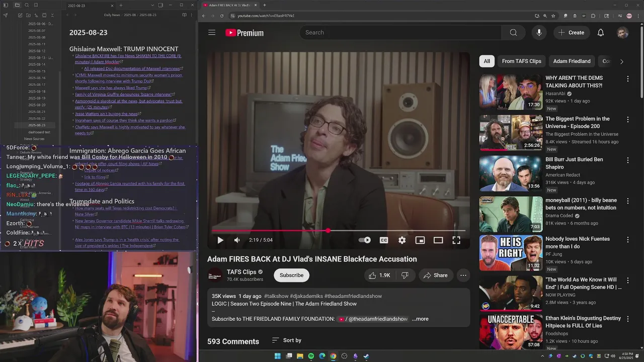Switch player to miniplayer mode
This screenshot has height=362, width=644.
point(420,240)
